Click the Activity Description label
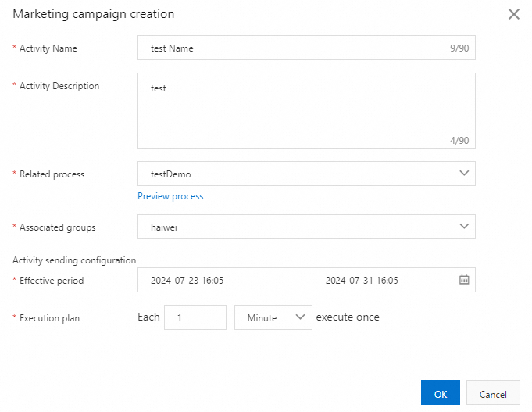This screenshot has height=412, width=532. pyautogui.click(x=59, y=86)
